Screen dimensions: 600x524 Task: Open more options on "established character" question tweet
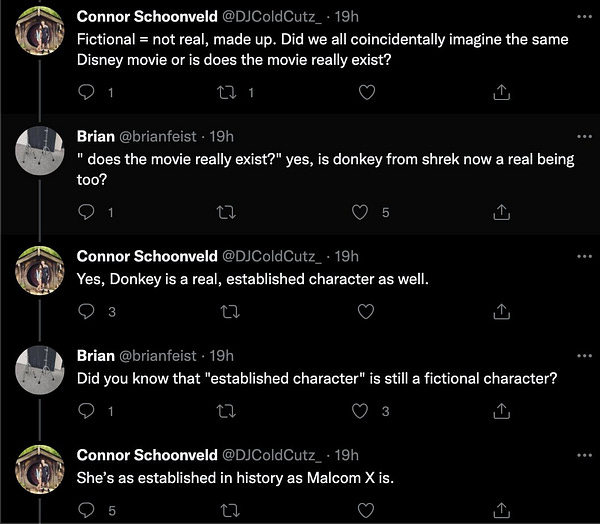click(585, 356)
